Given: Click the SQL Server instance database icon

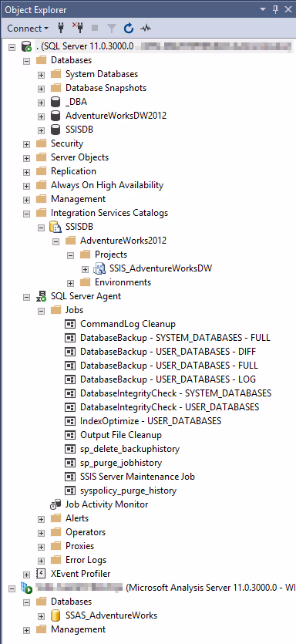Looking at the screenshot, I should click(27, 46).
